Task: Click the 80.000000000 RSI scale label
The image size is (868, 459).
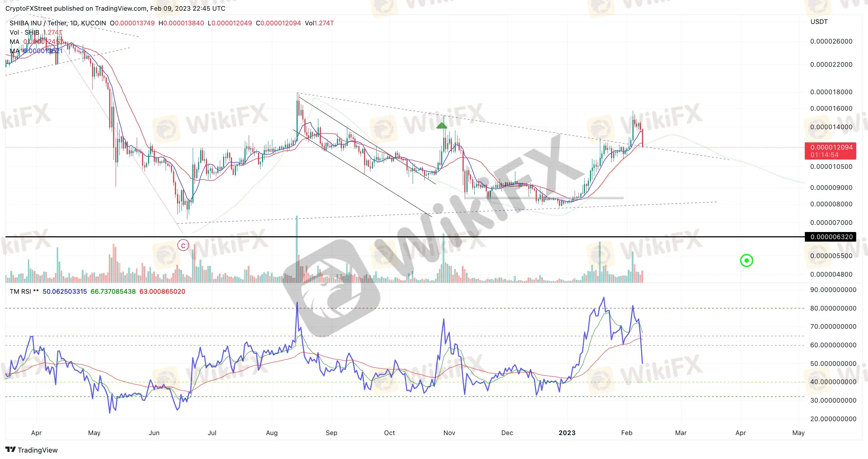Action: click(833, 308)
